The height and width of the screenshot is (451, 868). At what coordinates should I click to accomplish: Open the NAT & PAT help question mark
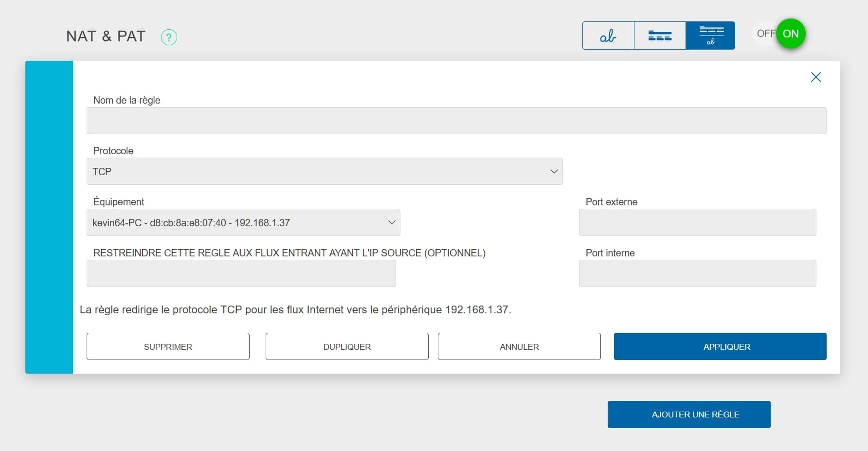coord(169,37)
